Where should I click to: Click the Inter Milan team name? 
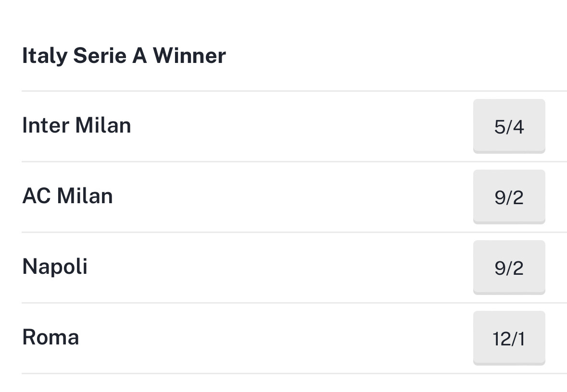[x=76, y=125]
